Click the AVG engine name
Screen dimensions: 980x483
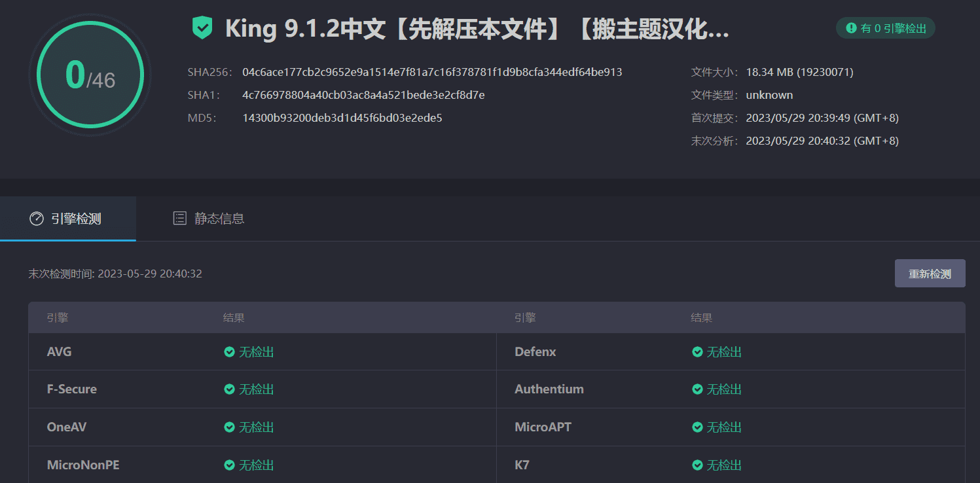pyautogui.click(x=60, y=352)
